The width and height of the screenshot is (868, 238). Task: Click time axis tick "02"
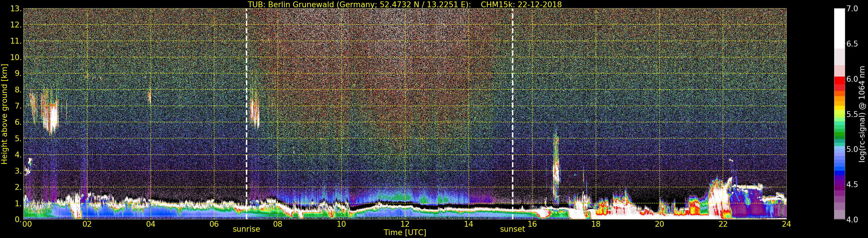coord(87,224)
